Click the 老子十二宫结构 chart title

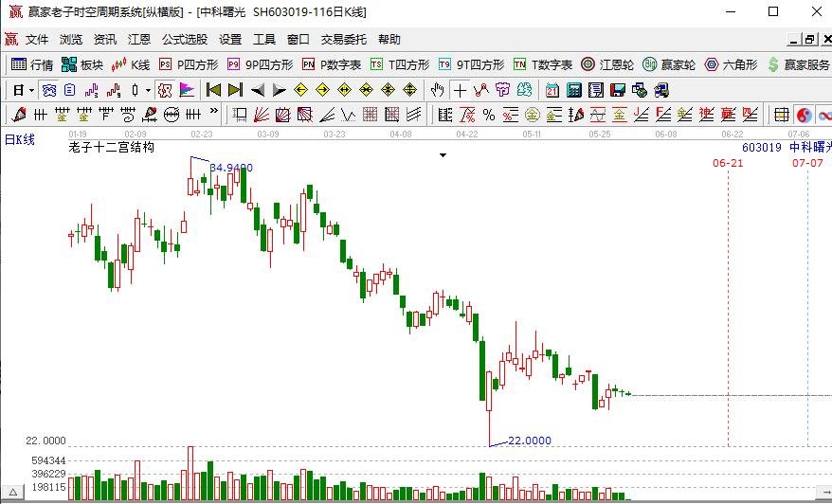[x=112, y=147]
